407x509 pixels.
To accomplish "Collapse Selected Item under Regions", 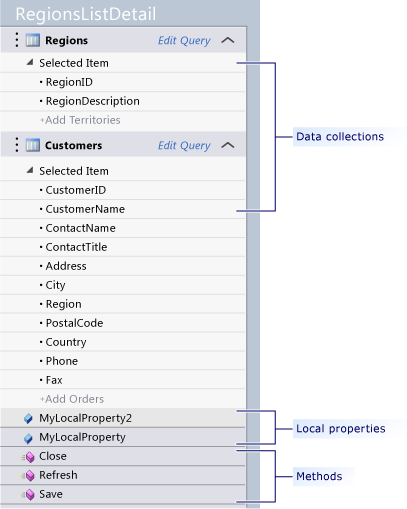I will coord(30,62).
